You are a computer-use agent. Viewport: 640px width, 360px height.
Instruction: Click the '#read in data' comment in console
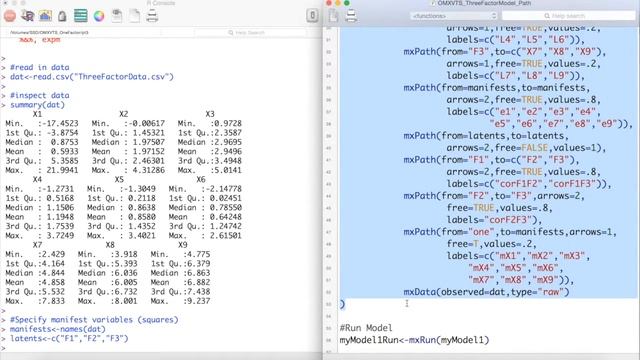click(x=40, y=67)
